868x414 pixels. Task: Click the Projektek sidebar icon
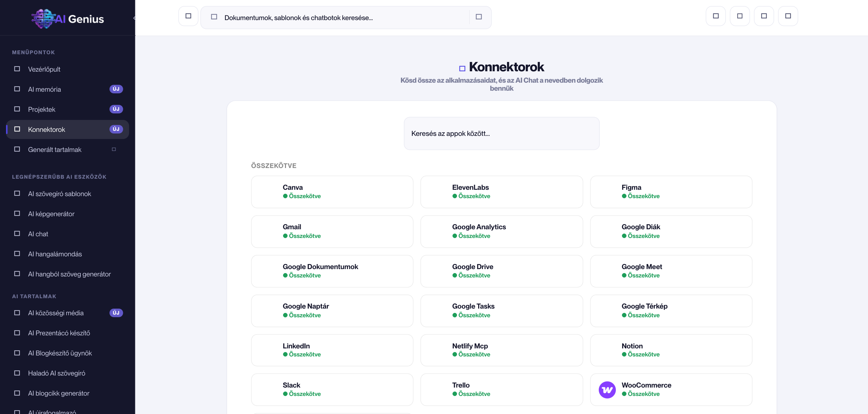[17, 109]
